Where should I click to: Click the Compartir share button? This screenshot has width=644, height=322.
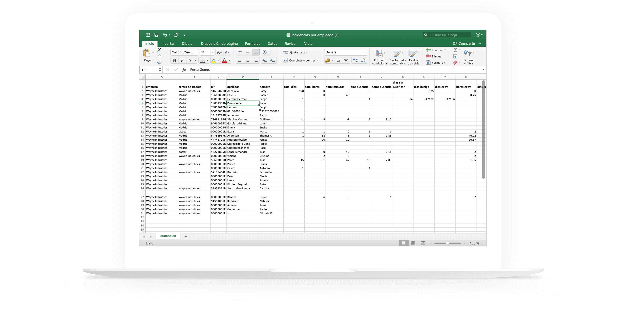pos(464,44)
